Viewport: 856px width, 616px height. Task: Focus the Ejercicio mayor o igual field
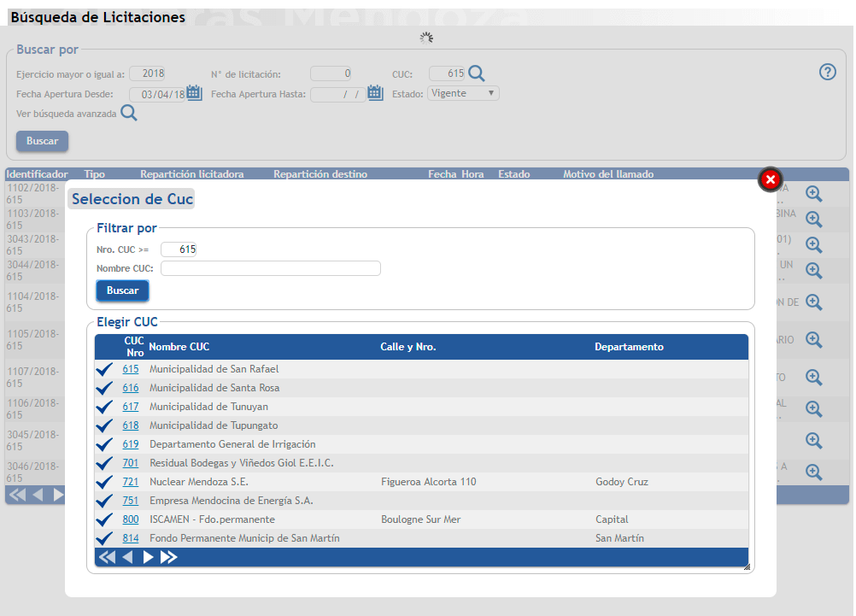click(x=147, y=73)
